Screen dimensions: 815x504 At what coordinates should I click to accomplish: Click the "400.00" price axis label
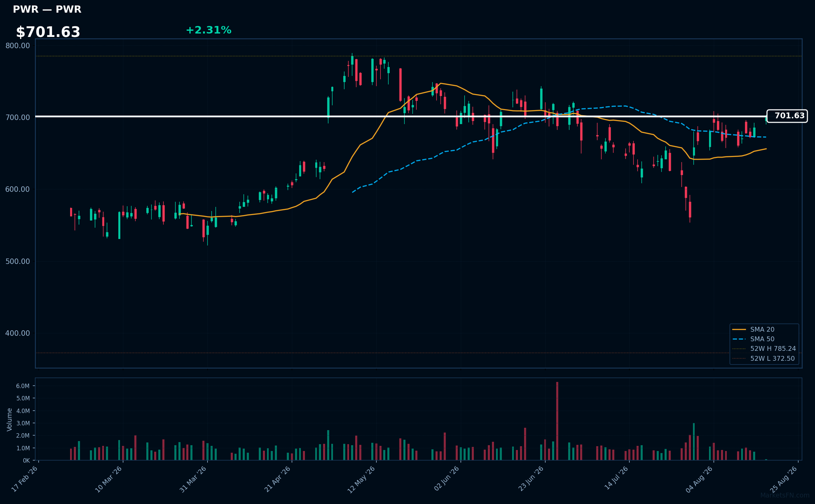(x=18, y=333)
